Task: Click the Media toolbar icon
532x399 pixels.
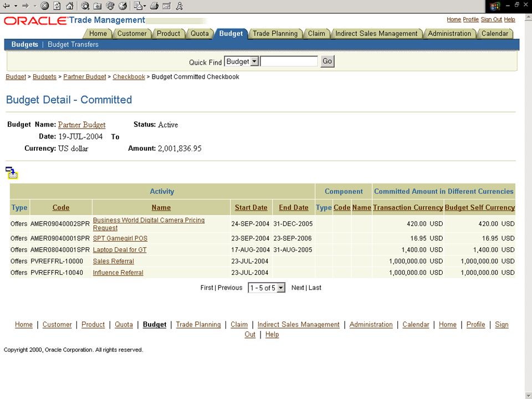Action: 110,6
